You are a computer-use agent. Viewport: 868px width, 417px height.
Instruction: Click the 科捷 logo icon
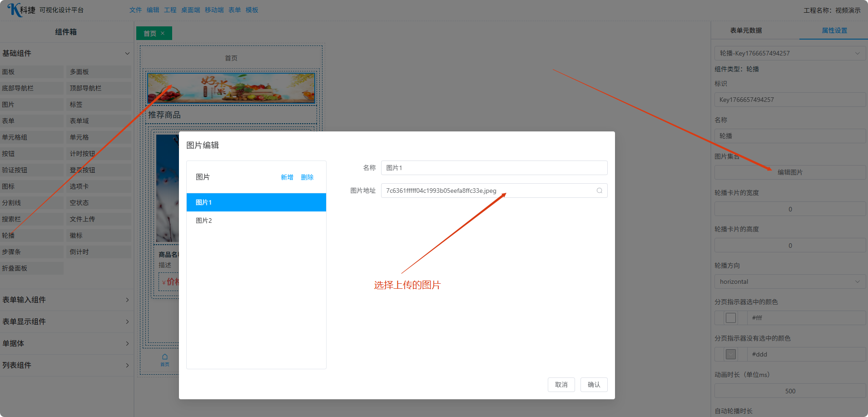(15, 10)
